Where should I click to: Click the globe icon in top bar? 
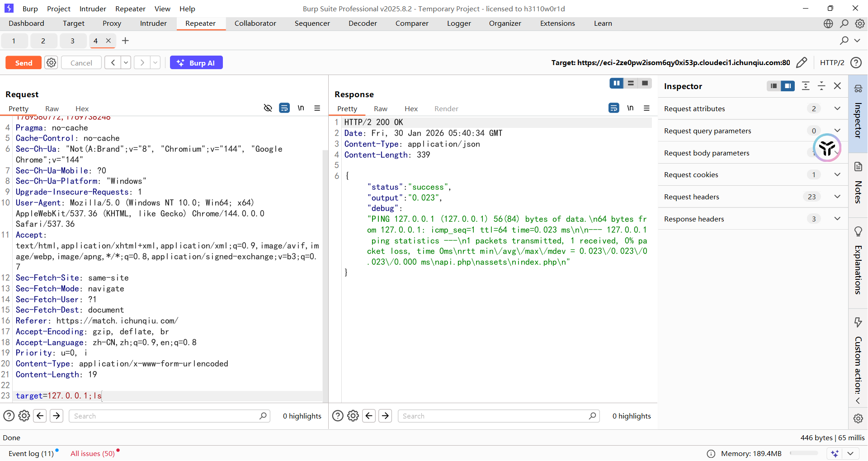click(x=828, y=24)
